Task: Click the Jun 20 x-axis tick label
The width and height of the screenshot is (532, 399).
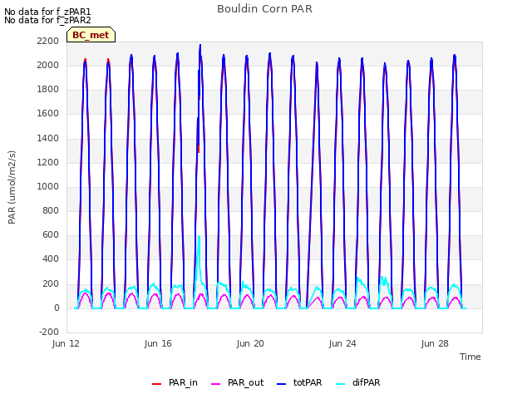Action: point(250,343)
